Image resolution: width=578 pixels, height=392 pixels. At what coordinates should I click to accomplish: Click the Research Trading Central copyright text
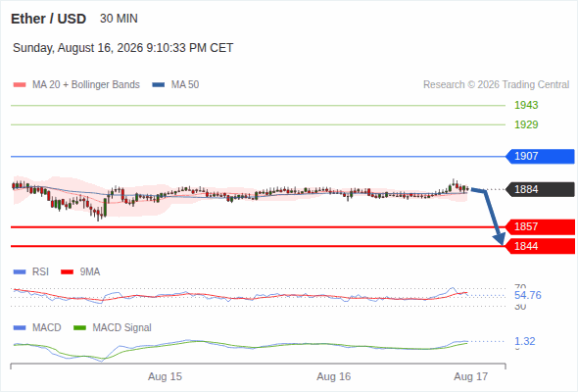496,85
